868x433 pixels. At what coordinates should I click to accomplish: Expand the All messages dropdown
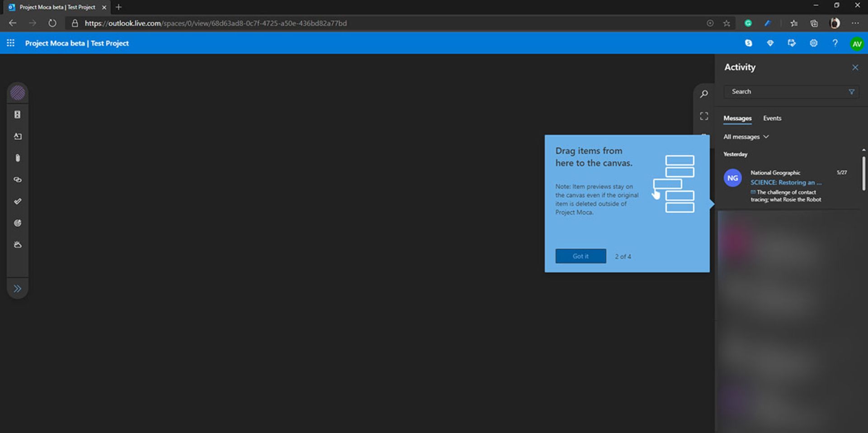(x=746, y=136)
